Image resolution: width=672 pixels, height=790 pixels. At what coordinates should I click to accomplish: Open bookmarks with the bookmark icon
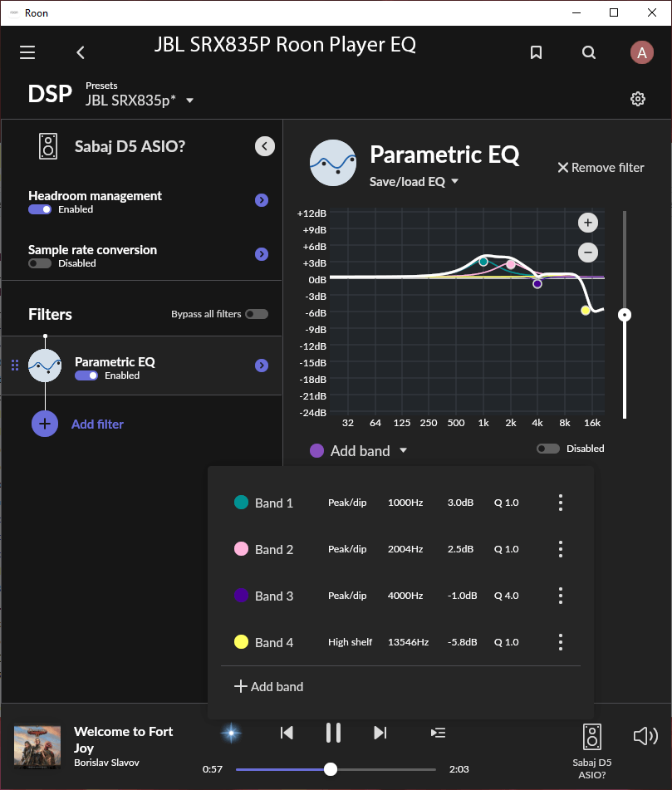point(536,52)
